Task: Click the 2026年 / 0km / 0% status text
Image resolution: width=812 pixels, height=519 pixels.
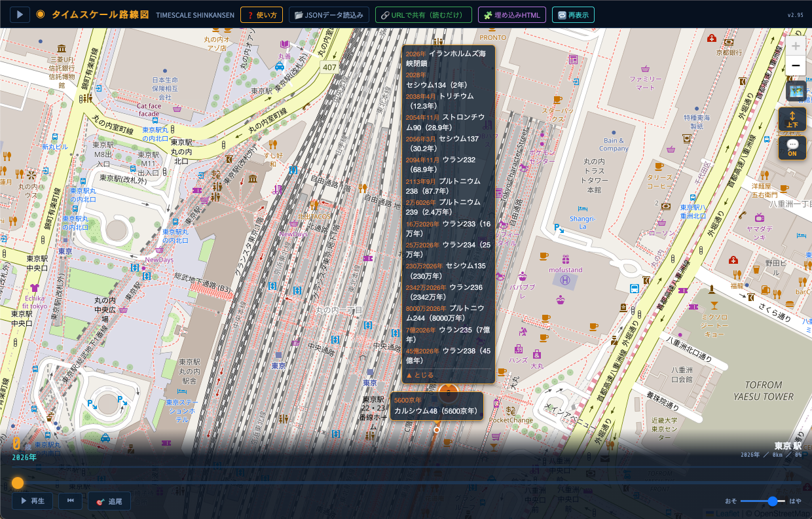Action: click(771, 455)
